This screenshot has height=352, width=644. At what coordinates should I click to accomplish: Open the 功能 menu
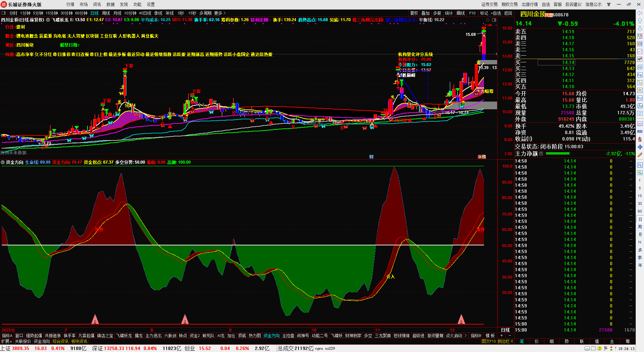[x=138, y=4]
